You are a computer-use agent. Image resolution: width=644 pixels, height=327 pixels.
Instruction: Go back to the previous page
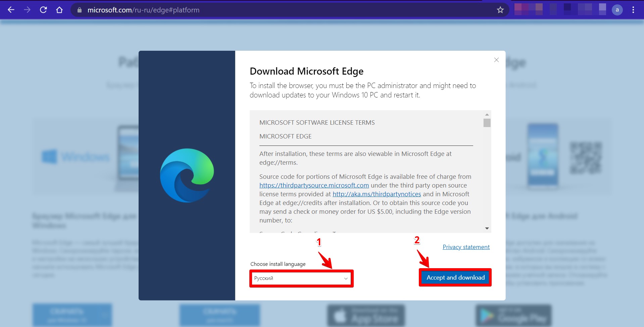coord(11,10)
